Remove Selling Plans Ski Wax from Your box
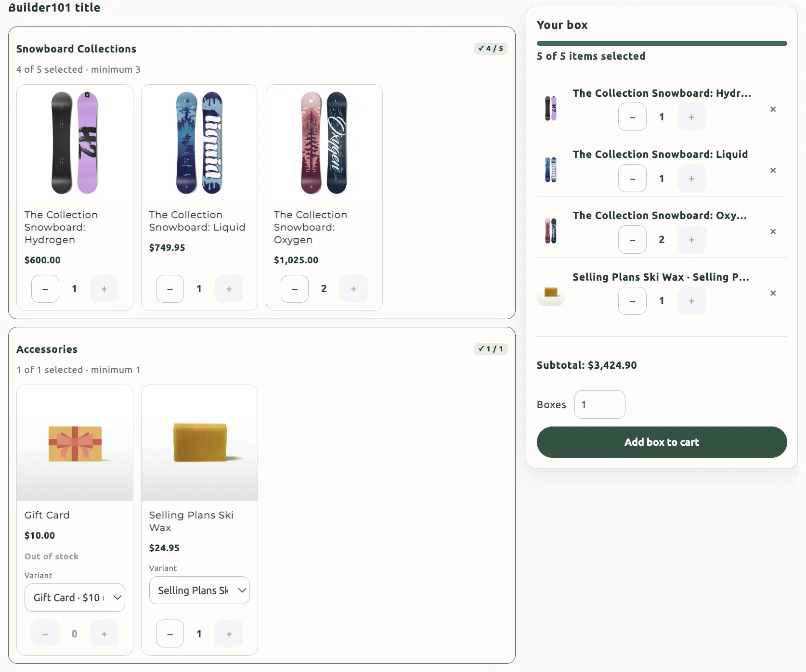 (x=773, y=293)
